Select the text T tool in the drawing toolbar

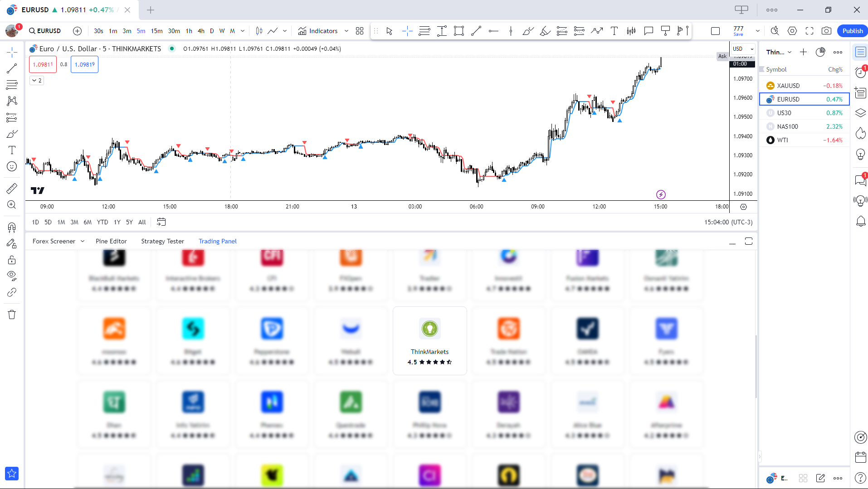tap(614, 31)
